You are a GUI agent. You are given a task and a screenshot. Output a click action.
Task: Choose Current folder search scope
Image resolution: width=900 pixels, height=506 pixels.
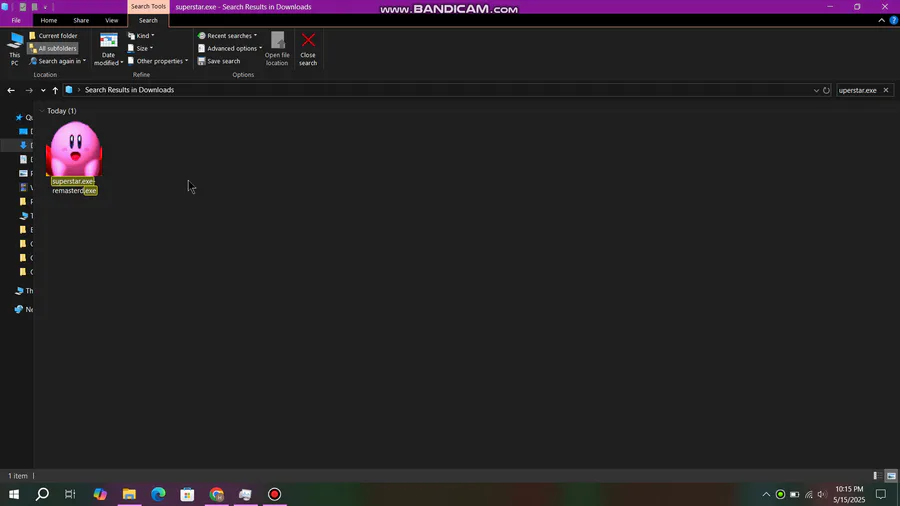[53, 36]
